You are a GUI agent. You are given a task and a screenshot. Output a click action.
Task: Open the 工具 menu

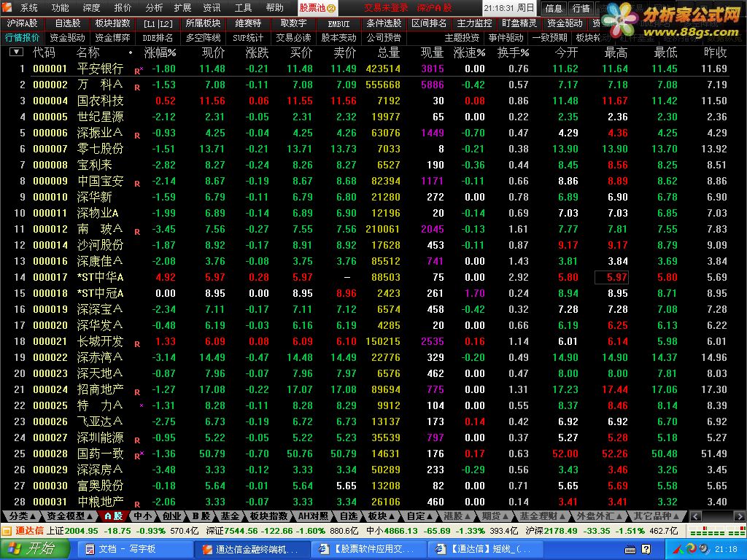[x=242, y=7]
